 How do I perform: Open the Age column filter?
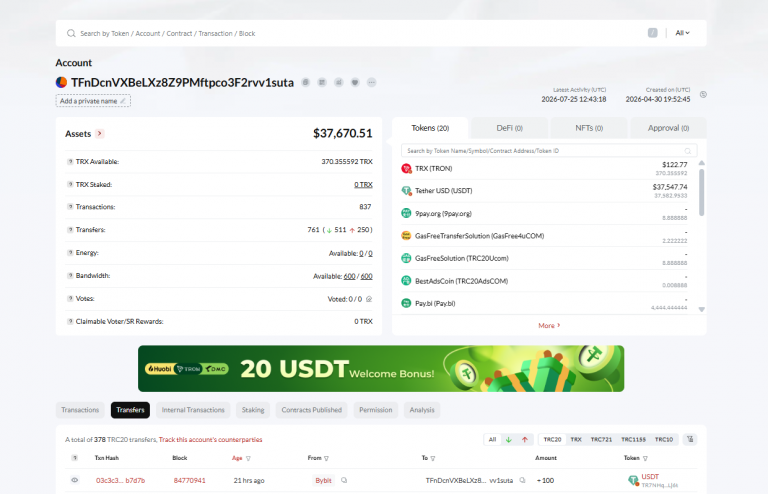(x=248, y=458)
